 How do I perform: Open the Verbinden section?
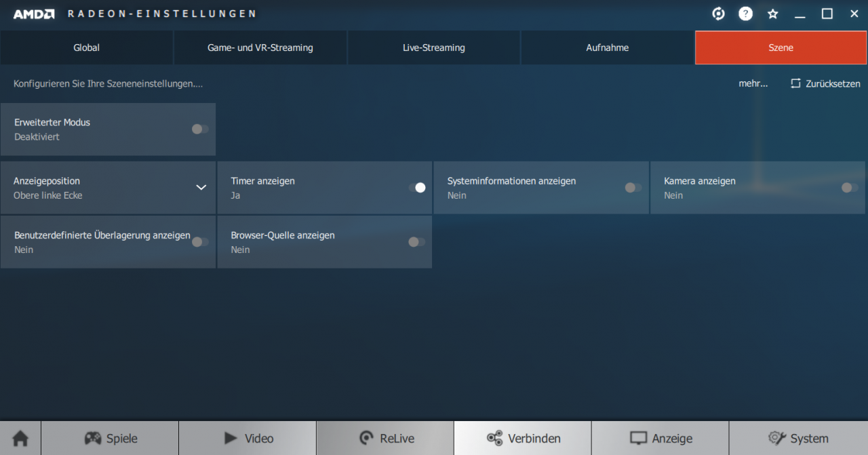pos(523,438)
